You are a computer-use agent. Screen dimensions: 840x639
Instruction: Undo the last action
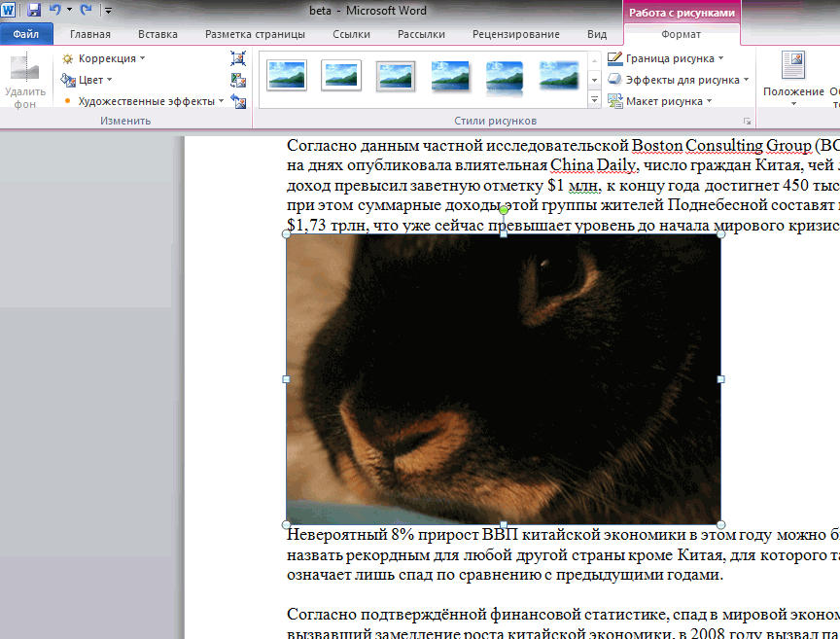point(55,10)
